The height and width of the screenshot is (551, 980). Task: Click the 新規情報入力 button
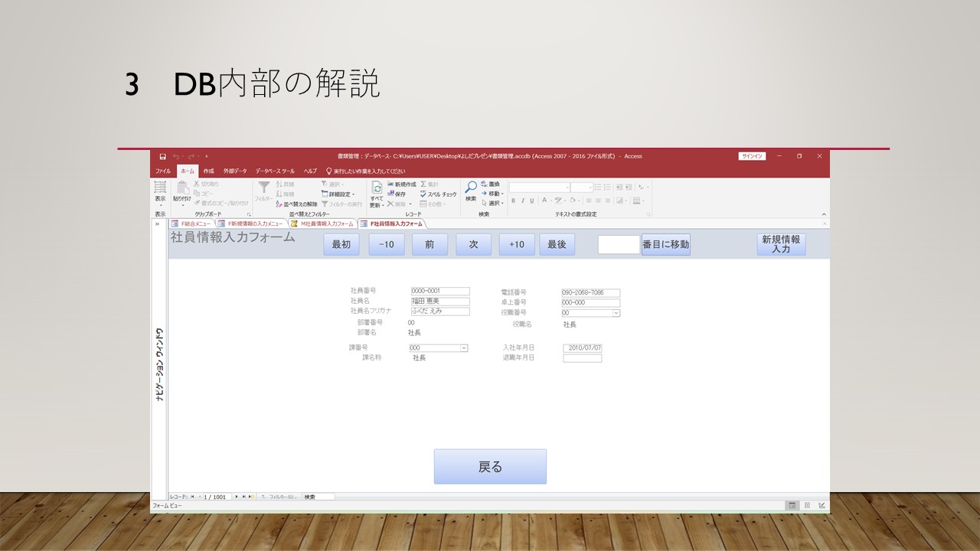click(x=781, y=244)
